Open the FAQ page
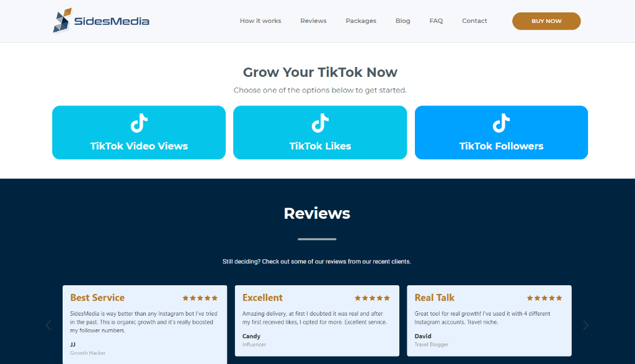Screen dimensions: 635x364 coord(436,21)
